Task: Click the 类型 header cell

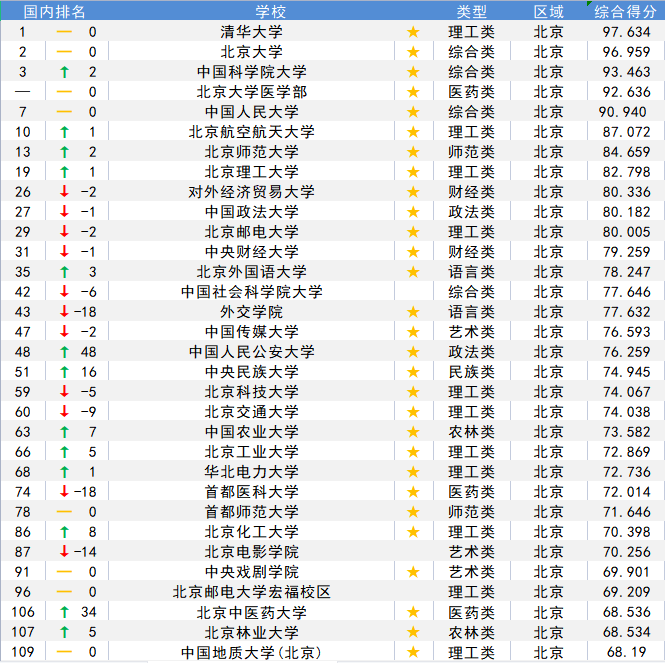Action: coord(471,12)
